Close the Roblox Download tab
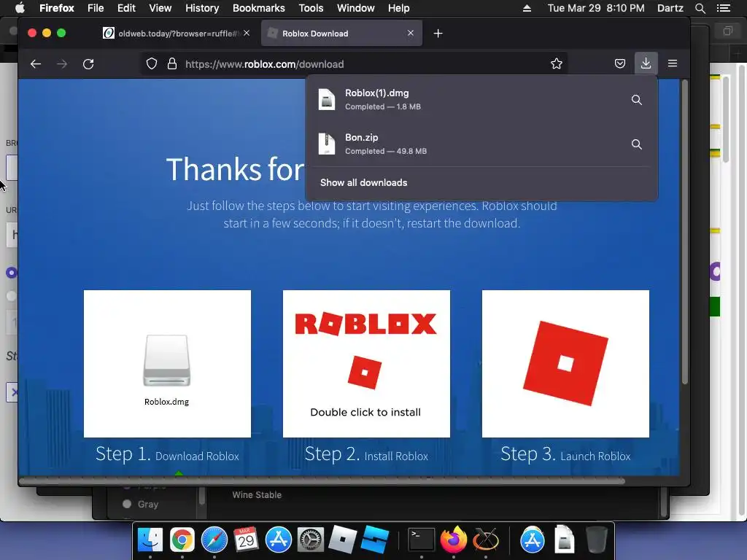The image size is (747, 560). pyautogui.click(x=411, y=33)
